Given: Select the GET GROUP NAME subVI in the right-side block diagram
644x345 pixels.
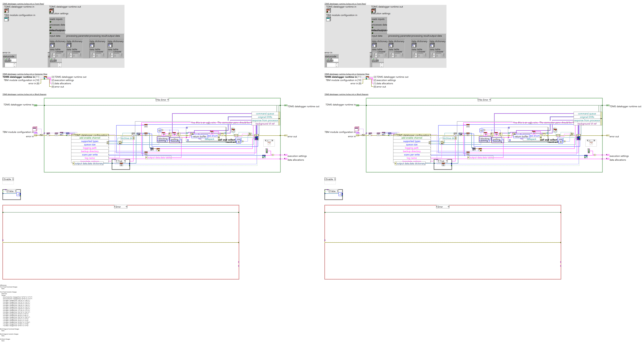Looking at the screenshot, I should point(468,153).
